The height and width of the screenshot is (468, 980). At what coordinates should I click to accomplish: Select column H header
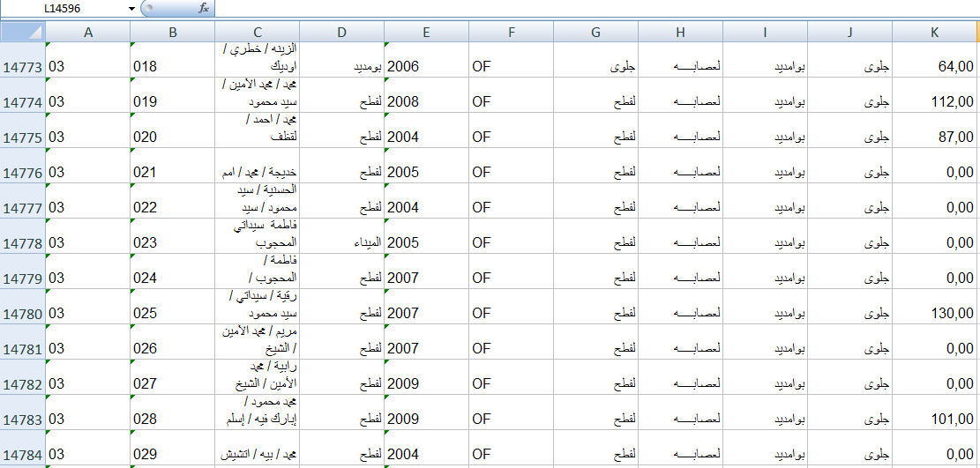tap(681, 33)
